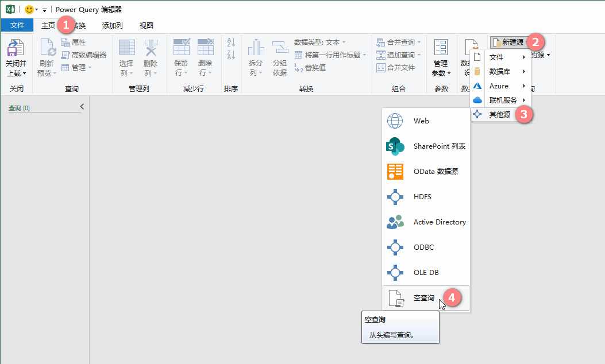
Task: Click the 替换值 button
Action: [310, 68]
